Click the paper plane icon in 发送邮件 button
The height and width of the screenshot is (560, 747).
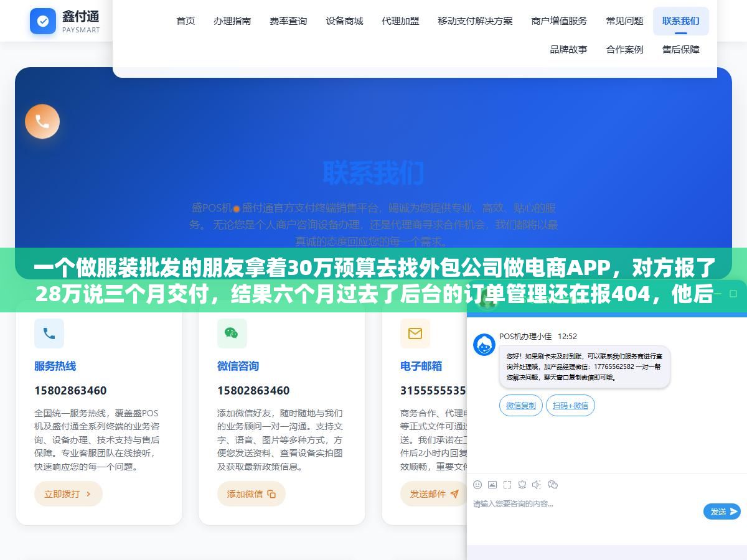454,494
